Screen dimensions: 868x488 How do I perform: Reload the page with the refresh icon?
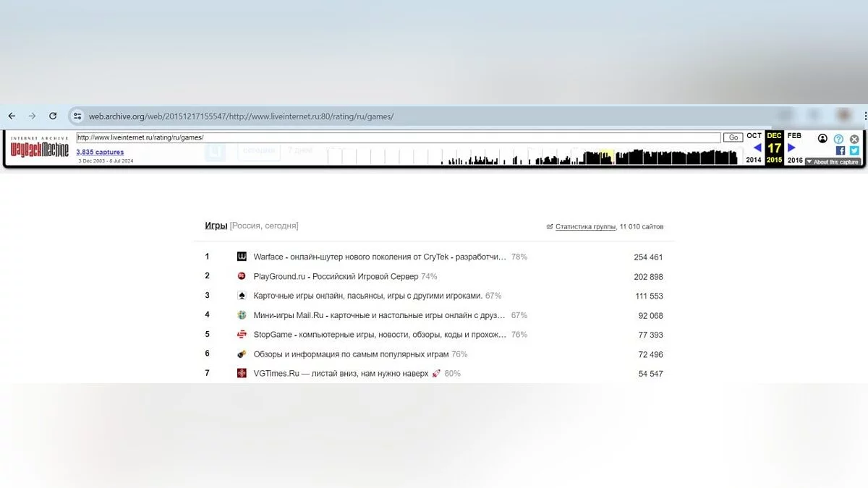click(x=53, y=116)
